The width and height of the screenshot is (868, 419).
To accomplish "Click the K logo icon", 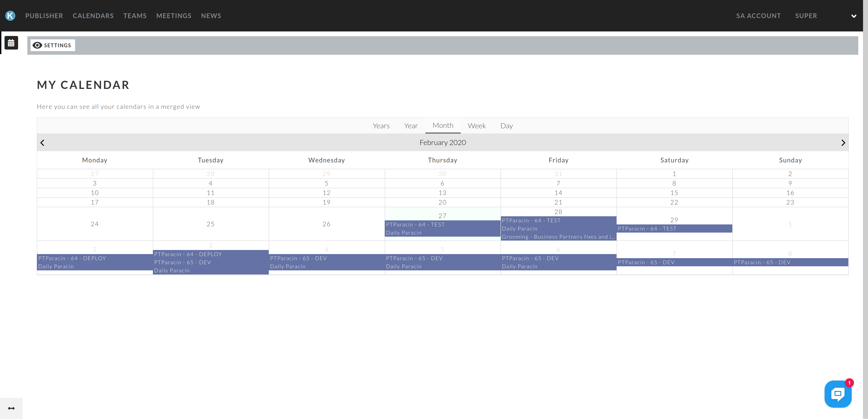I will coord(10,16).
